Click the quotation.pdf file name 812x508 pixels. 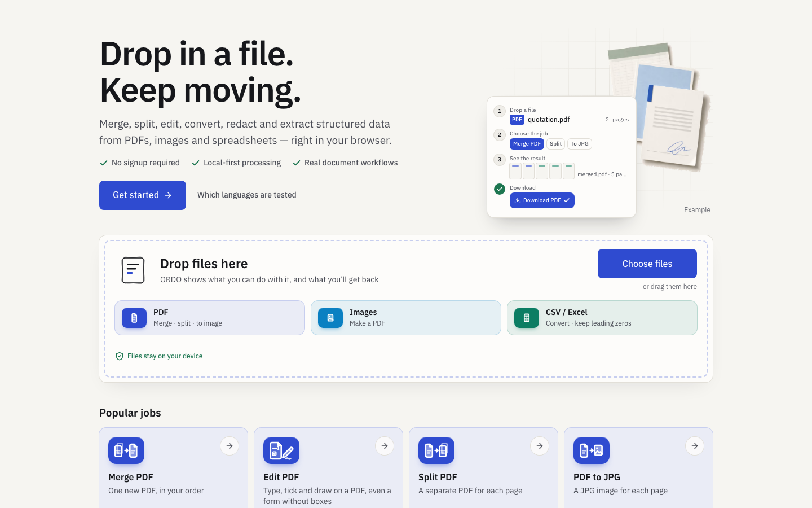(x=549, y=120)
